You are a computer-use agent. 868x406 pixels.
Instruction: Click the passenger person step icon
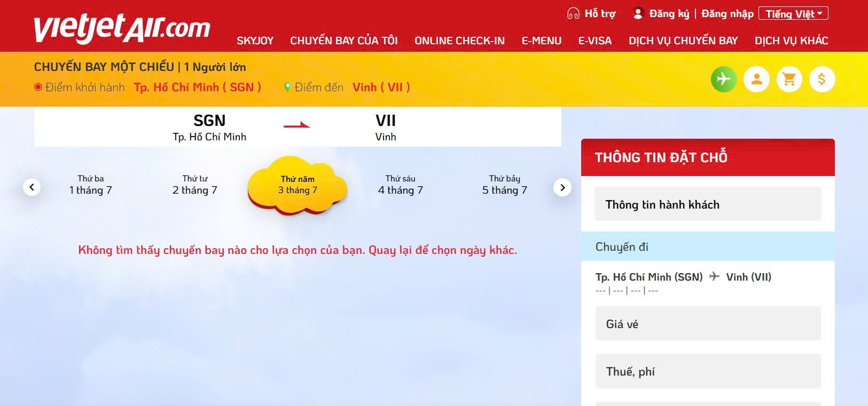click(756, 79)
